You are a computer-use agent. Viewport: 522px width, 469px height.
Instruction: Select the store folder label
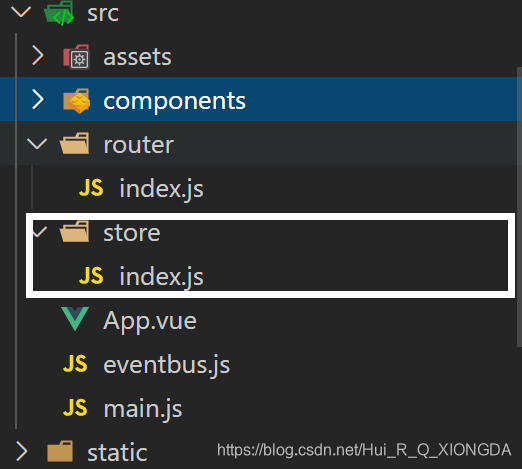pyautogui.click(x=132, y=233)
